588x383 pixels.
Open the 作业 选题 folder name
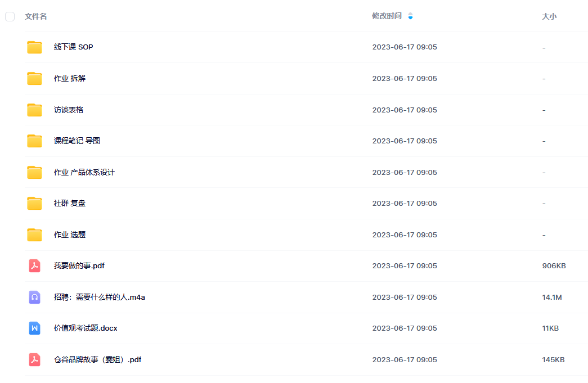(70, 235)
